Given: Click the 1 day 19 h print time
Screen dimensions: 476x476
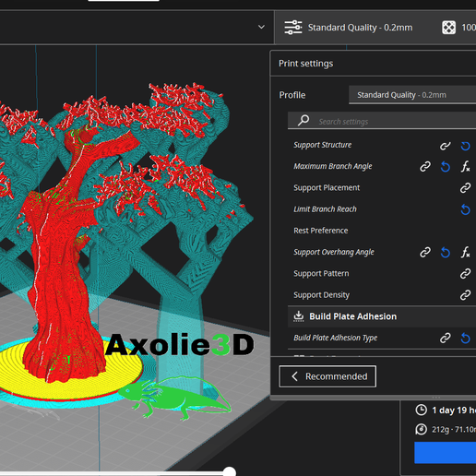Looking at the screenshot, I should pos(454,410).
